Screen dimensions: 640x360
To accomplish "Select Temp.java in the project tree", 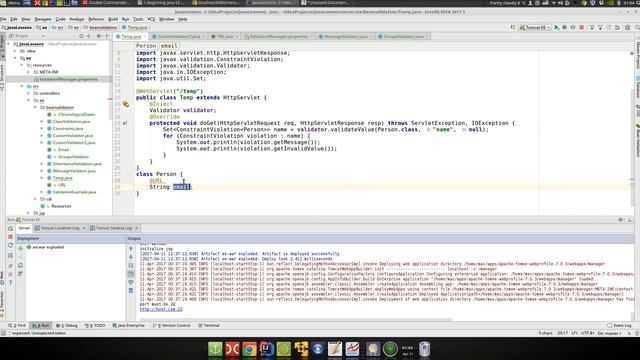I will pyautogui.click(x=62, y=178).
